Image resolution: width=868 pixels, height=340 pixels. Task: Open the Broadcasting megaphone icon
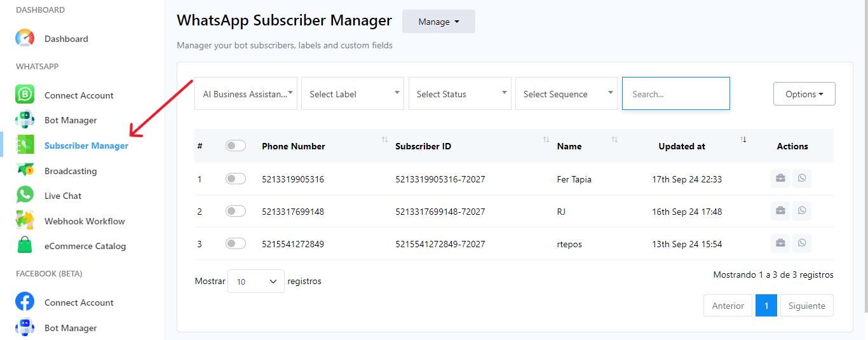pyautogui.click(x=25, y=171)
